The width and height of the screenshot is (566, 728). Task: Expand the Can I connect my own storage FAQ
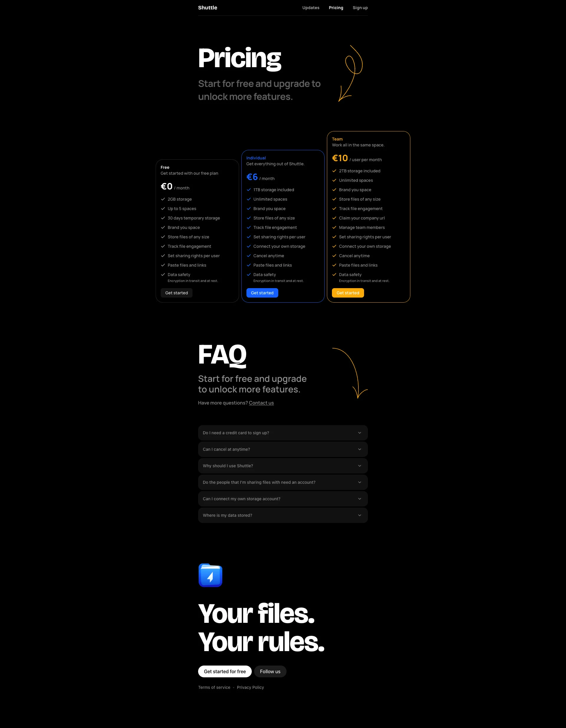pos(283,499)
